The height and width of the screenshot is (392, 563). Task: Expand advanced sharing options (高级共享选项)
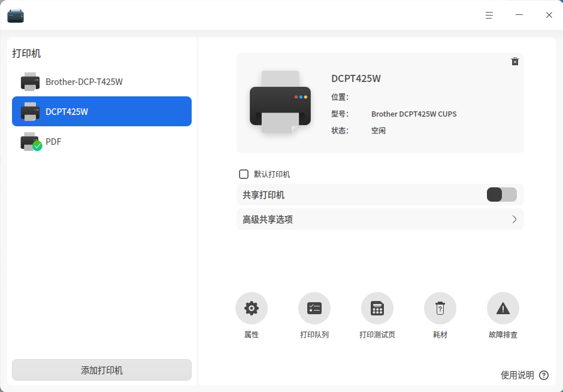click(x=380, y=219)
